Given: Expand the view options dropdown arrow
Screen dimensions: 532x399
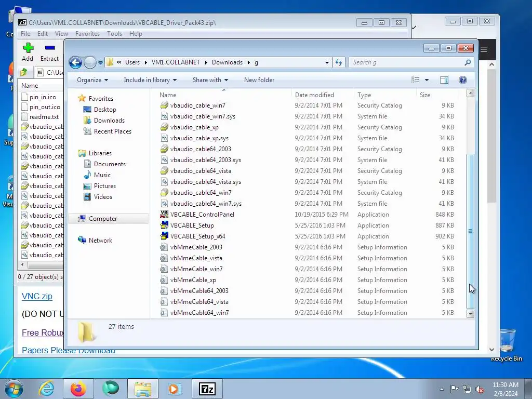Looking at the screenshot, I should pyautogui.click(x=427, y=80).
